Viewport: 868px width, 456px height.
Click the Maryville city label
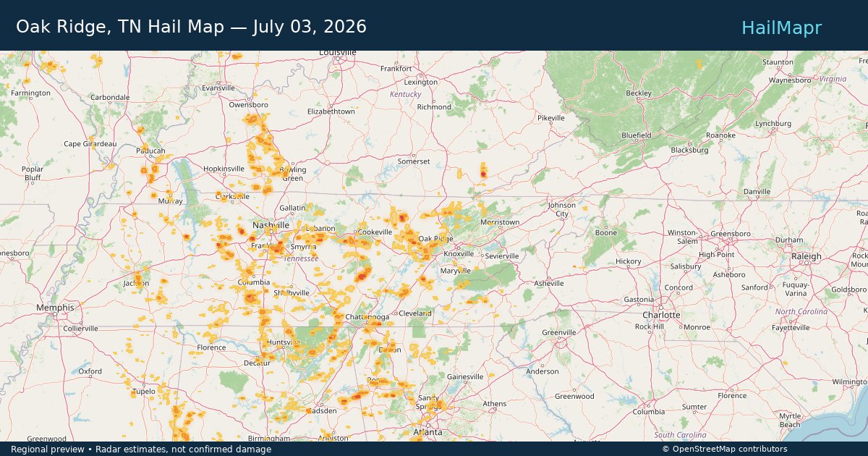[456, 271]
